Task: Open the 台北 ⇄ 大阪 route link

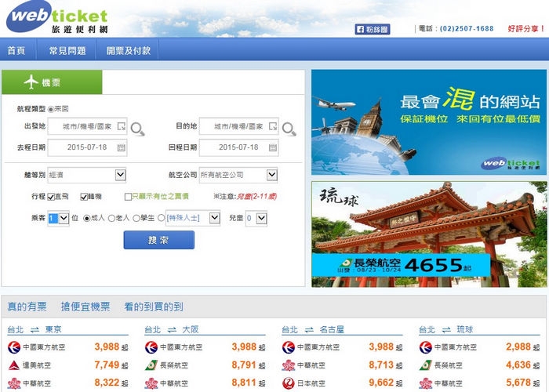Action: (x=172, y=329)
